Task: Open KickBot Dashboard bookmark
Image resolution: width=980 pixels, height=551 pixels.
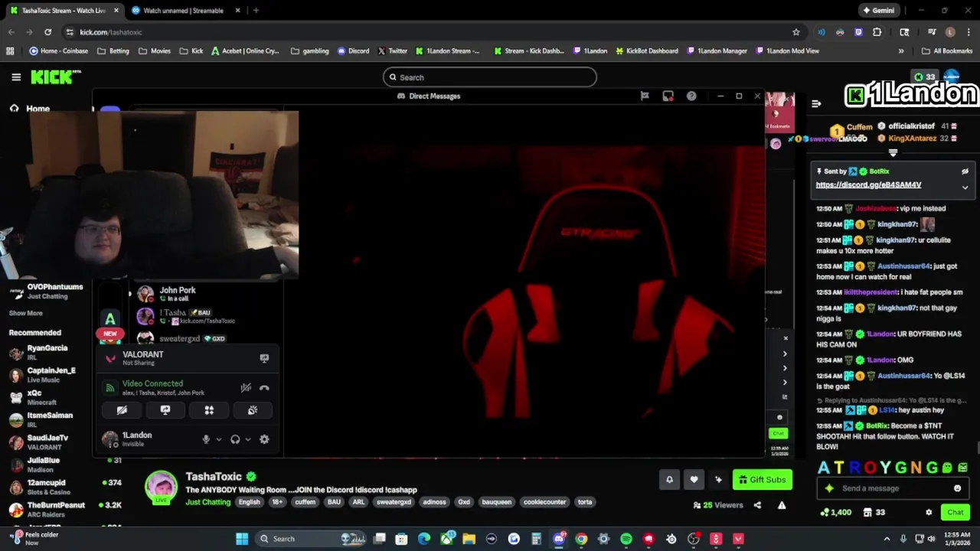Action: pyautogui.click(x=646, y=51)
